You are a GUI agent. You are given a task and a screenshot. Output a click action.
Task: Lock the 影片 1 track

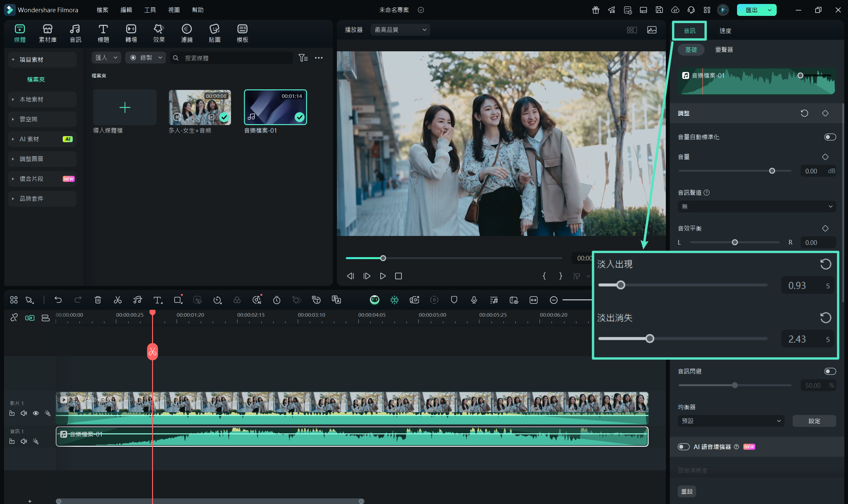(12, 413)
